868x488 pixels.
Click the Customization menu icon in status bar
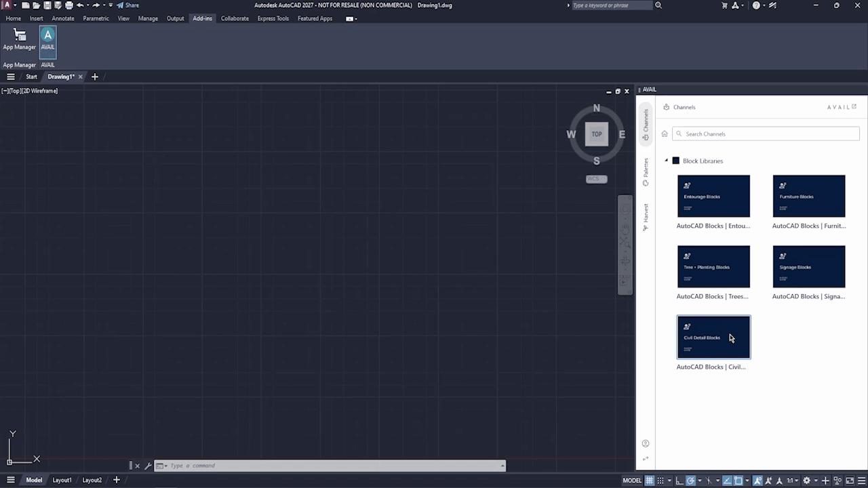(x=861, y=481)
